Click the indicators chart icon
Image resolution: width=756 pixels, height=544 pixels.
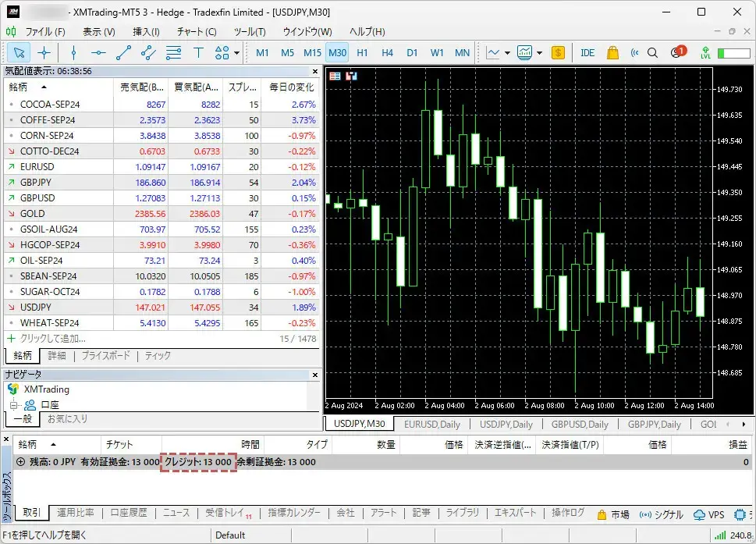click(524, 52)
